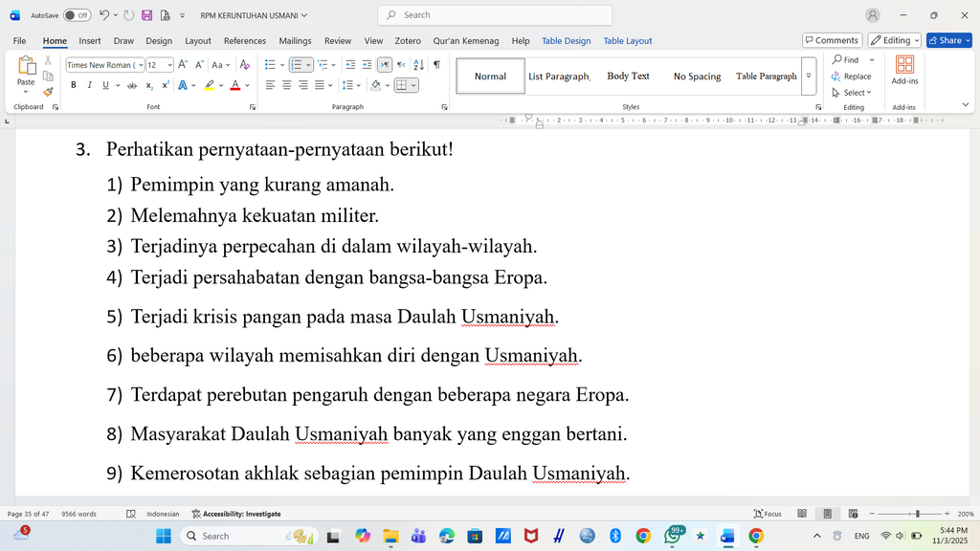
Task: Click the Increase Indent icon
Action: (367, 64)
